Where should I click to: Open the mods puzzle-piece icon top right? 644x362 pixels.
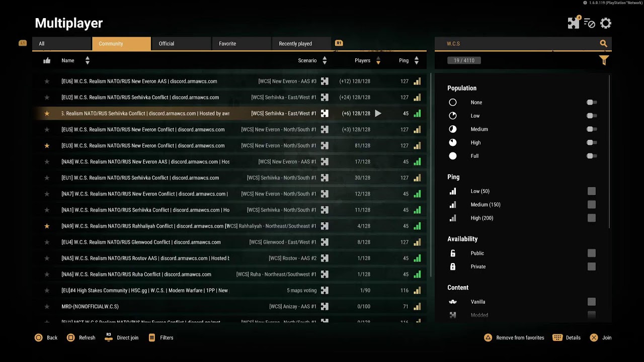(574, 23)
